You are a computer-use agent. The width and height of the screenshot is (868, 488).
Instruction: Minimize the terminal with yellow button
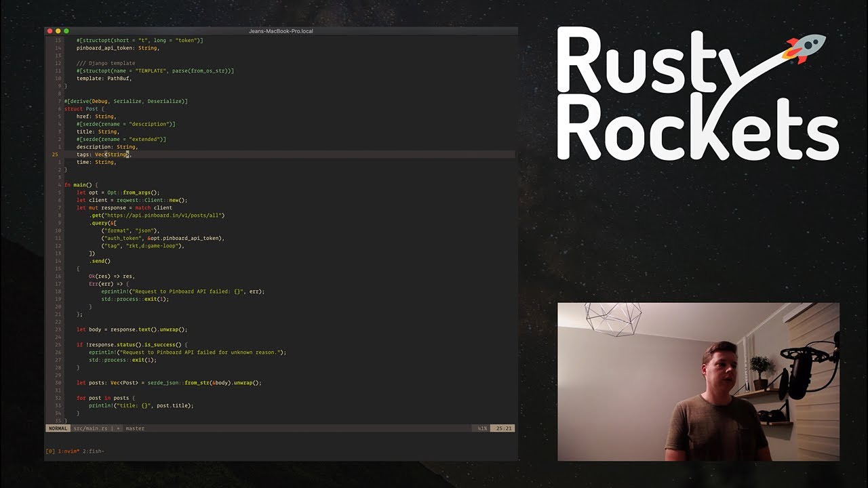pos(58,31)
